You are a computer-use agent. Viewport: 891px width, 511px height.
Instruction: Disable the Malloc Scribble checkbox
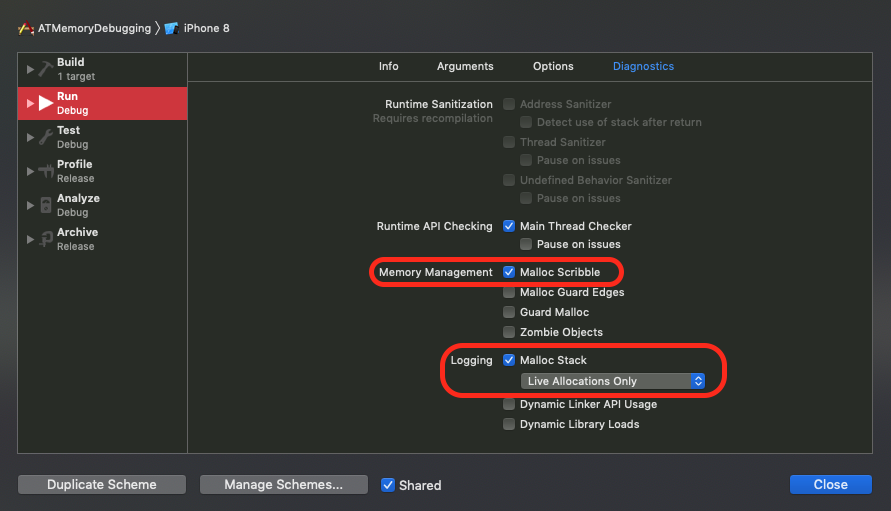(x=509, y=272)
